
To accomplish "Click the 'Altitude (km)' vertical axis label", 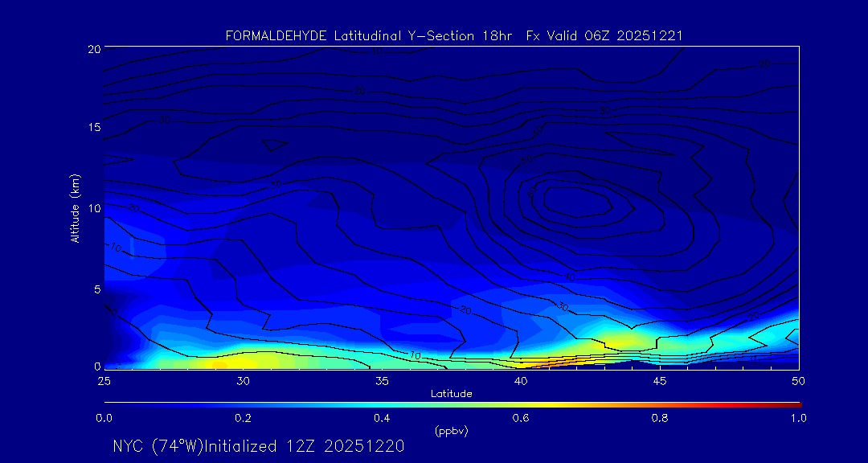I will (x=76, y=207).
